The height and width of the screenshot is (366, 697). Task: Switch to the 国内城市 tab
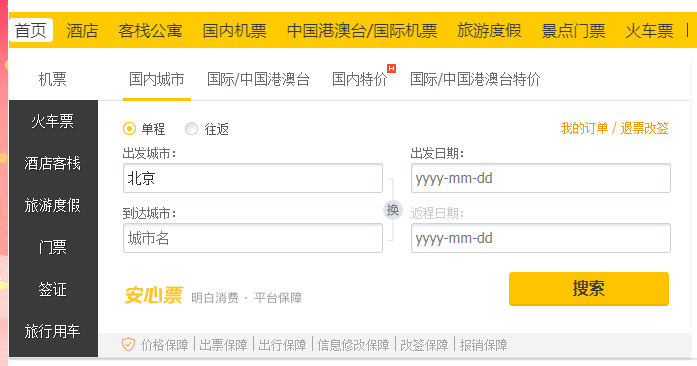point(156,79)
